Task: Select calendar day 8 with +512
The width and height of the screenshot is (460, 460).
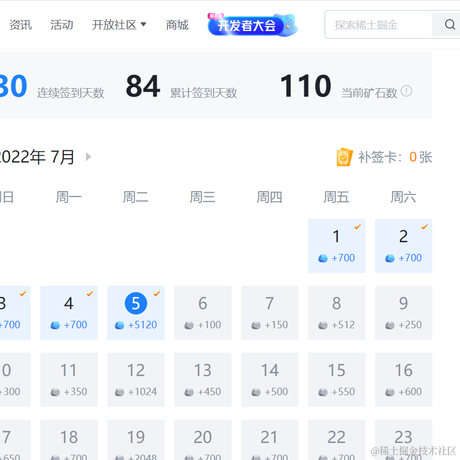Action: click(337, 313)
